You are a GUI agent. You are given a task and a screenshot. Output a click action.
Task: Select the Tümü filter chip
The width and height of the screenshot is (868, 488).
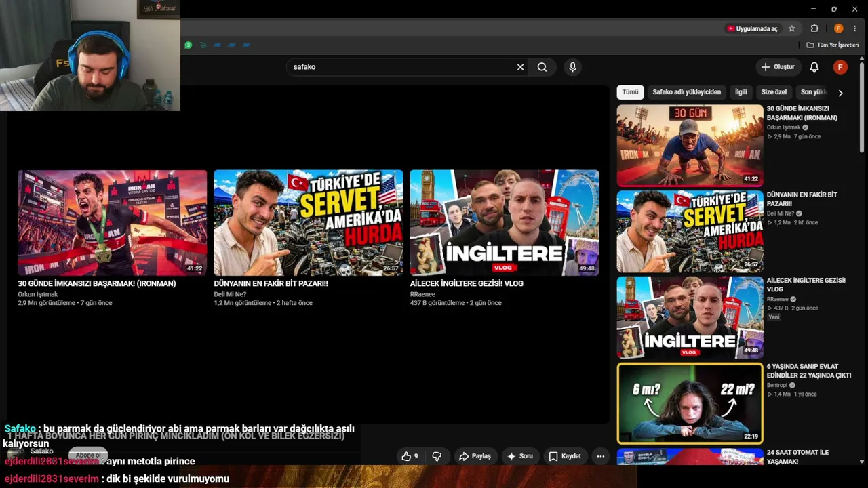tap(631, 92)
